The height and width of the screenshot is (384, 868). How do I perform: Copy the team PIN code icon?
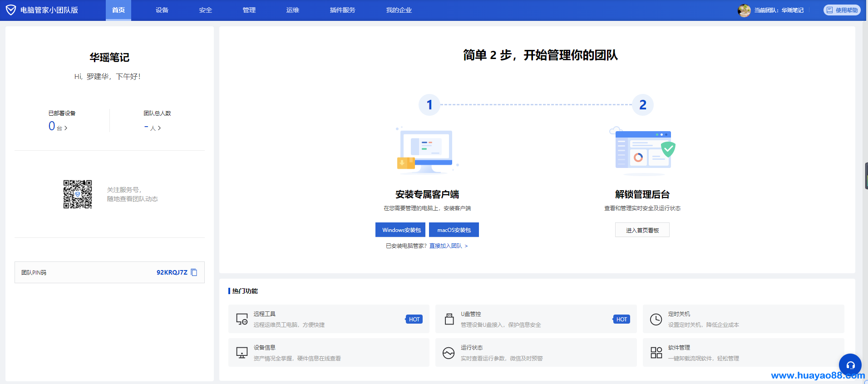(194, 272)
